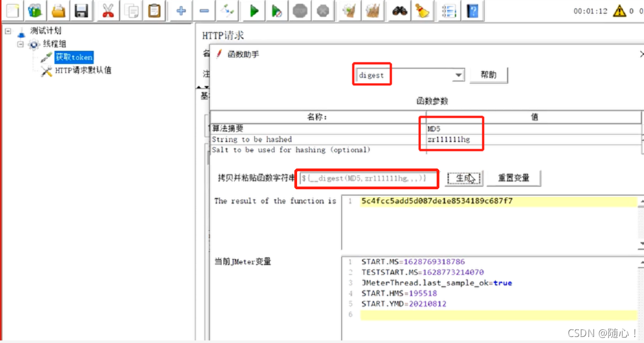644x343 pixels.
Task: Click the Shutdown threads icon
Action: click(x=323, y=10)
